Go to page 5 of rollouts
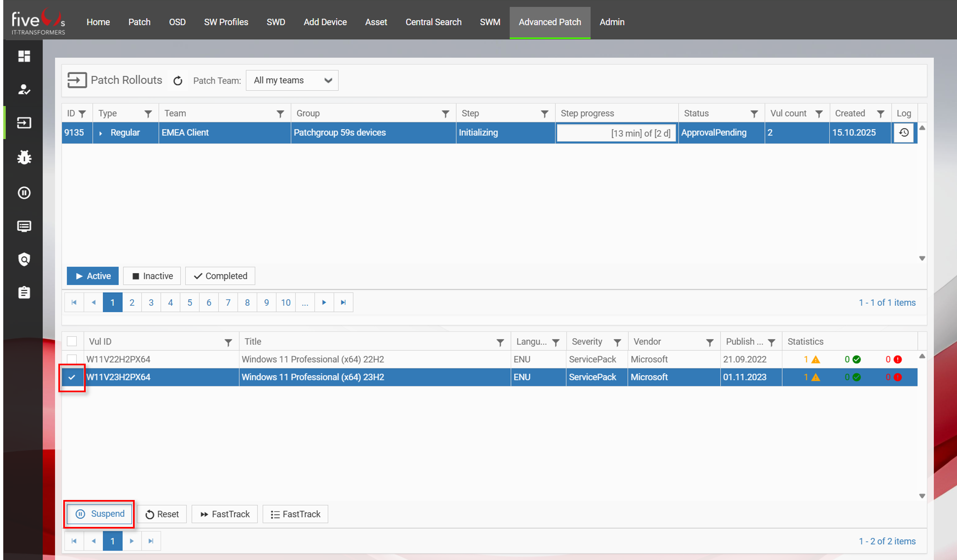The width and height of the screenshot is (957, 560). 189,302
